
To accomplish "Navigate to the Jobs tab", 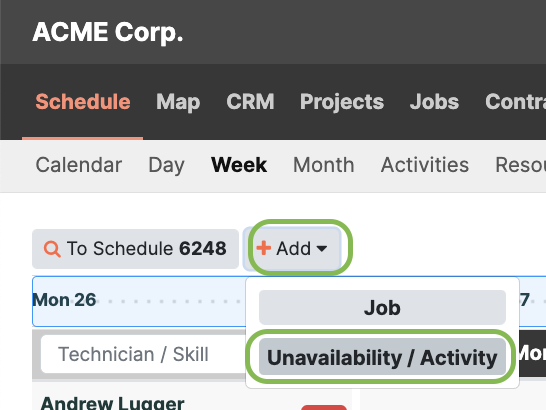I will point(434,102).
